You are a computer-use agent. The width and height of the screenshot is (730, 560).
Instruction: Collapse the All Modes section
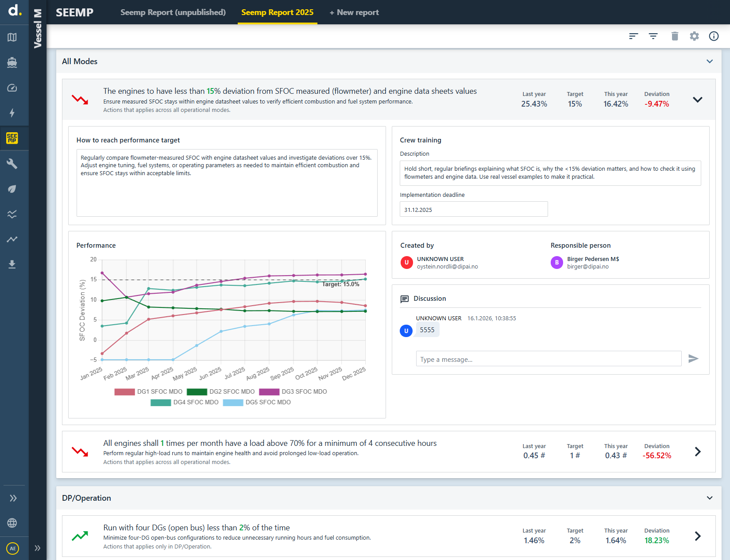tap(710, 61)
